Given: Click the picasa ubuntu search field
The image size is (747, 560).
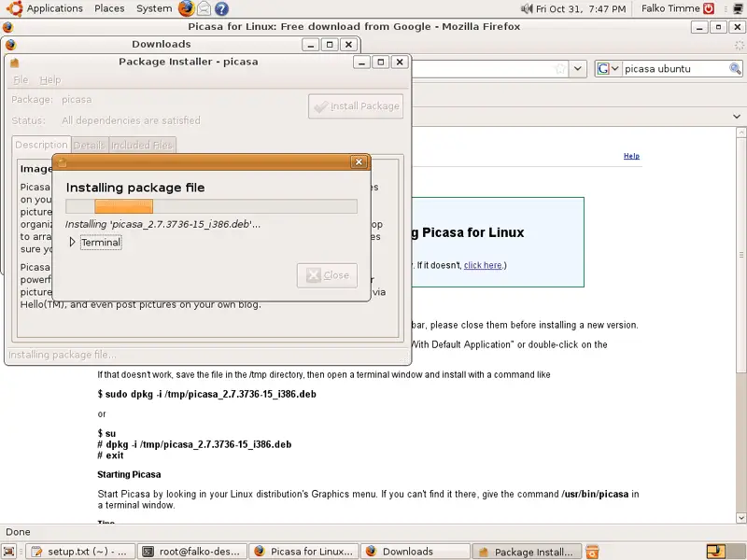Looking at the screenshot, I should pyautogui.click(x=674, y=68).
